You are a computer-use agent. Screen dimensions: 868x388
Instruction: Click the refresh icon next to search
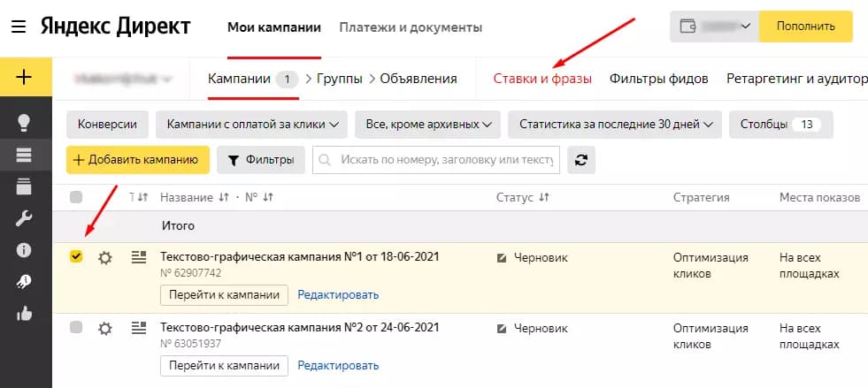point(581,160)
